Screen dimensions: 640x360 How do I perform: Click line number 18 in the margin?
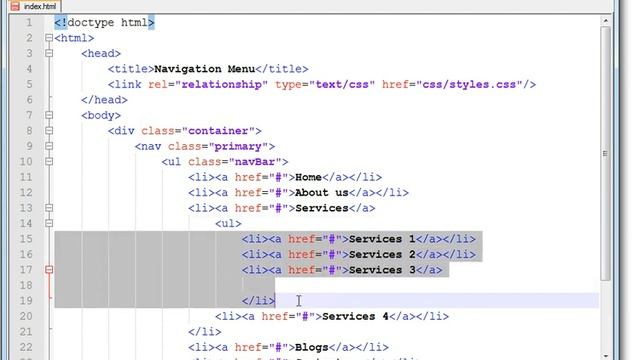pos(26,285)
